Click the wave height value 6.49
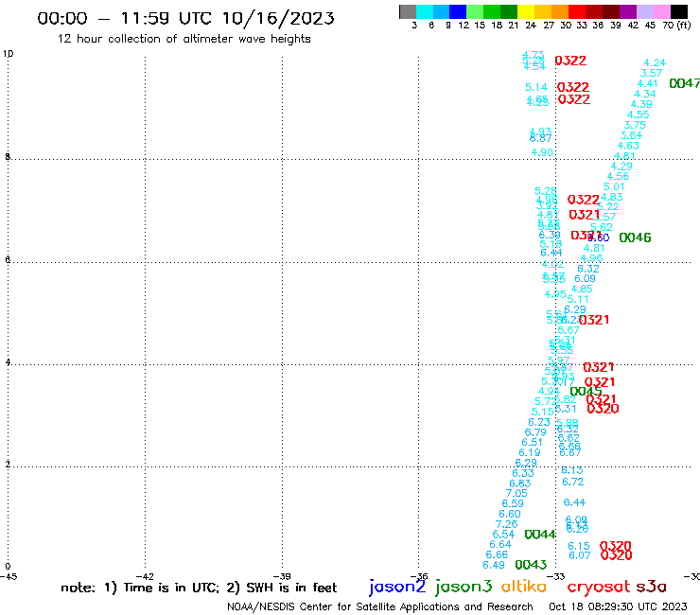Image resolution: width=700 pixels, height=615 pixels. (494, 566)
